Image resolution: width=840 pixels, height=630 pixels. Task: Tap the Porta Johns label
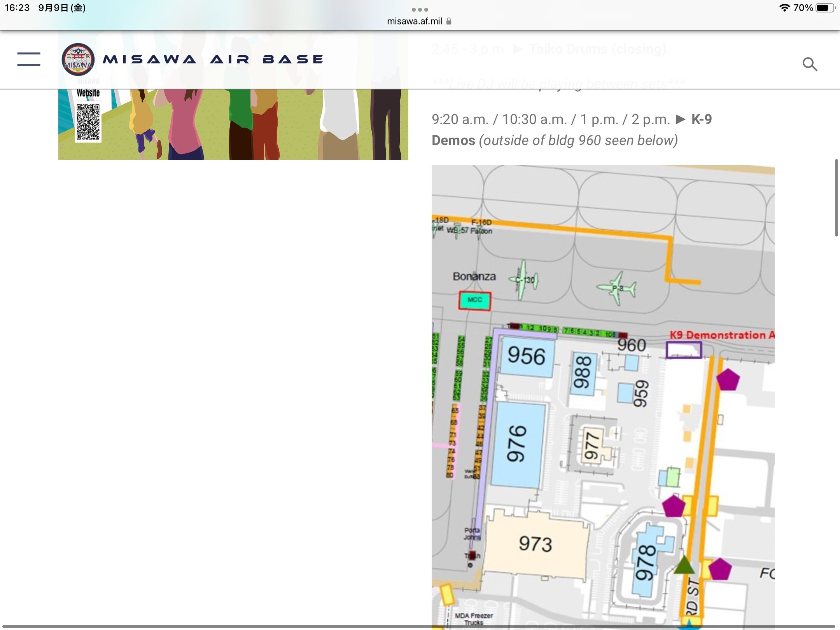click(x=472, y=534)
